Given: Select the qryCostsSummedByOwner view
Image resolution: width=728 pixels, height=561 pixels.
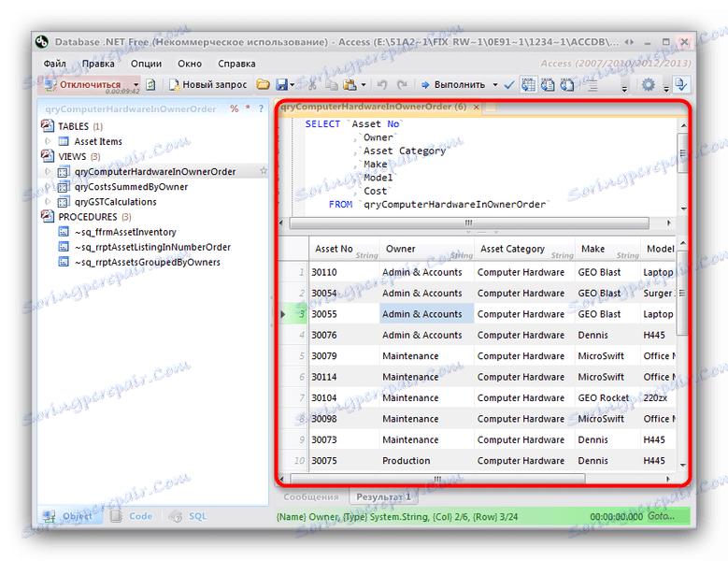Looking at the screenshot, I should coord(132,187).
